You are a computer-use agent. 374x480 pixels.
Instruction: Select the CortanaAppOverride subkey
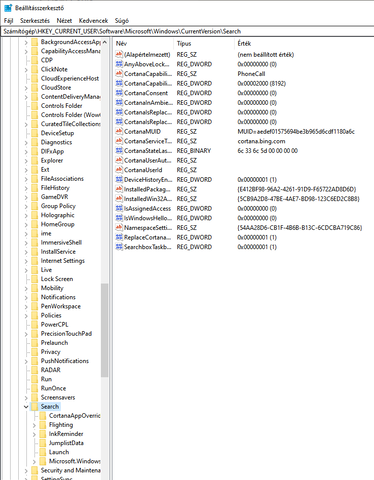tap(75, 416)
